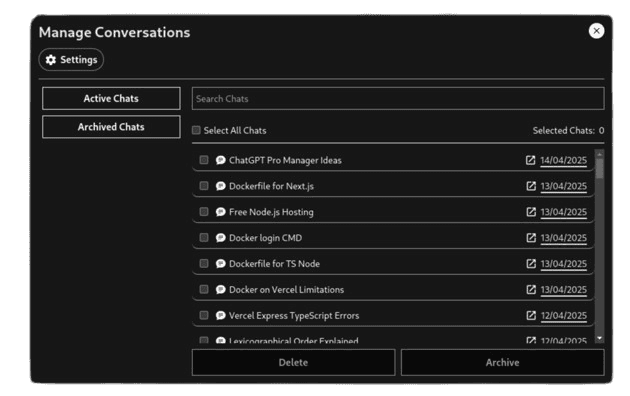Open Dockerfile for TS Node via external link icon
This screenshot has width=630, height=396.
531,264
